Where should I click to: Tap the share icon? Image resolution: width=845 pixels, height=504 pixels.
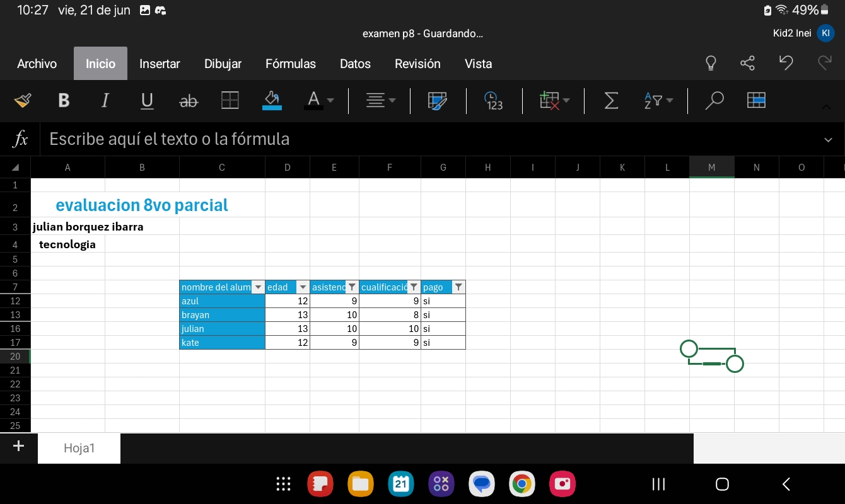coord(747,63)
